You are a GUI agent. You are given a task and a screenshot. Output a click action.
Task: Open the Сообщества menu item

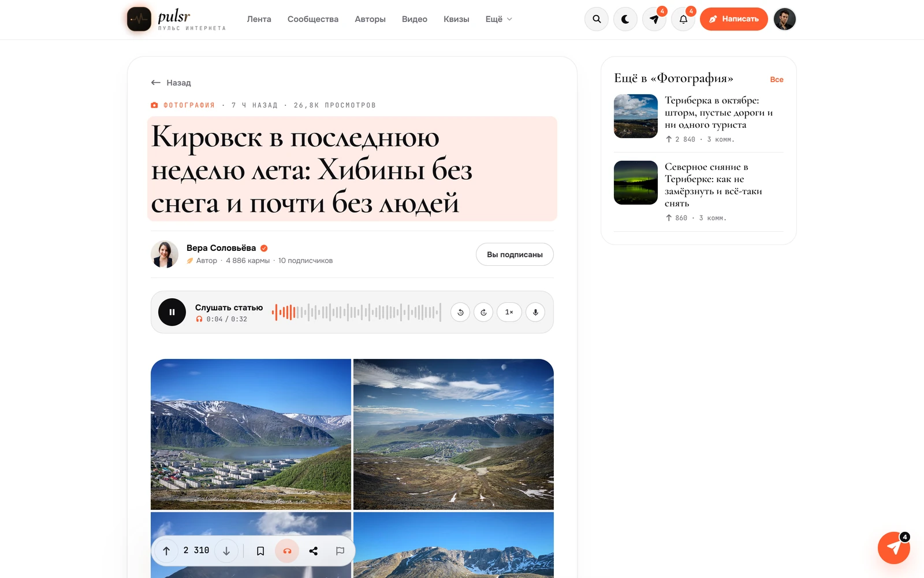click(x=313, y=19)
